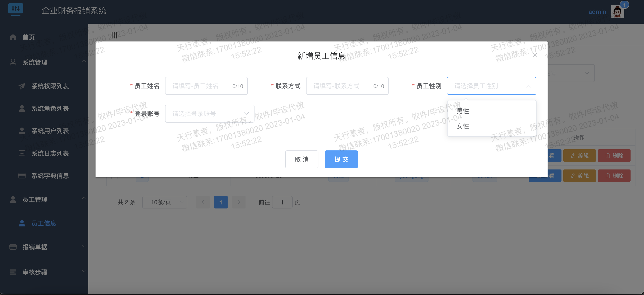The image size is (644, 295).
Task: Click the person icon beside 员工管理
Action: [x=13, y=200]
